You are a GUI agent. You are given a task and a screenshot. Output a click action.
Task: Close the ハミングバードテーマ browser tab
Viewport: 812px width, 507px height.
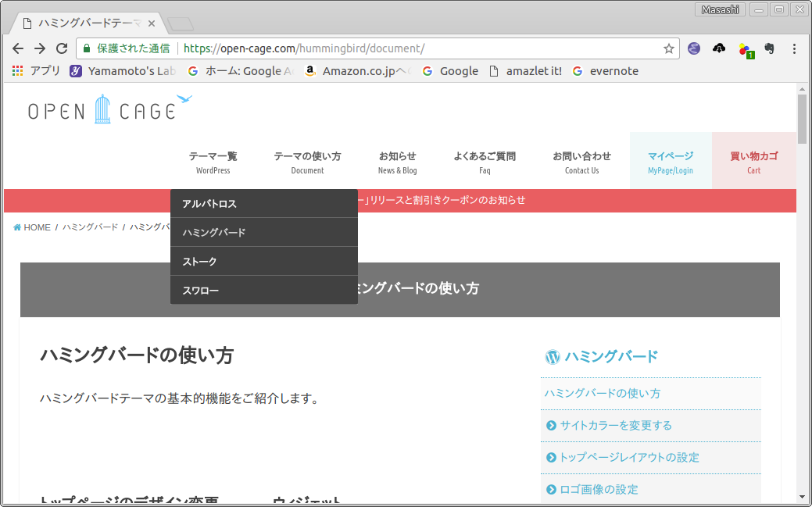coord(152,23)
